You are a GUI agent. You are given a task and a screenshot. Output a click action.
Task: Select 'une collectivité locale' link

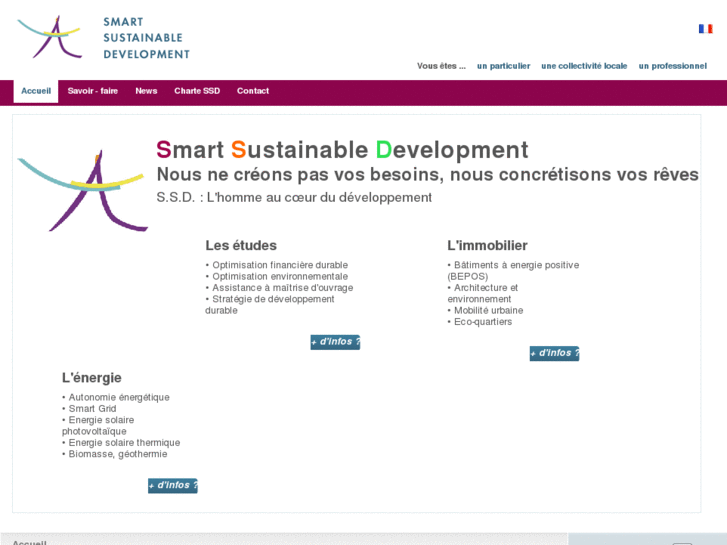click(584, 66)
